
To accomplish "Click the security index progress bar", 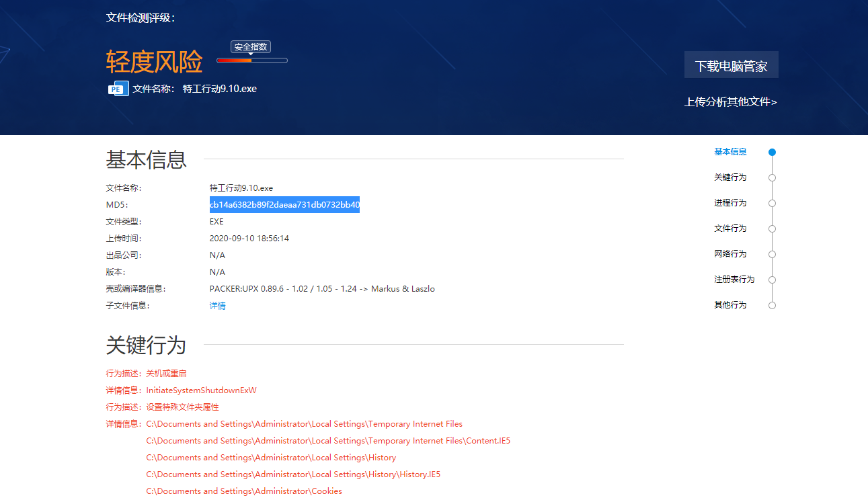I will point(252,60).
